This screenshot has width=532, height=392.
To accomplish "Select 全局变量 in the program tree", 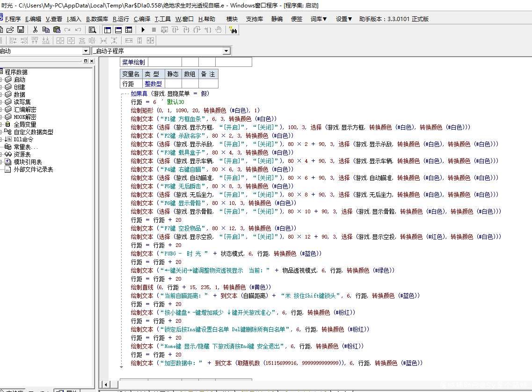I will pyautogui.click(x=25, y=124).
